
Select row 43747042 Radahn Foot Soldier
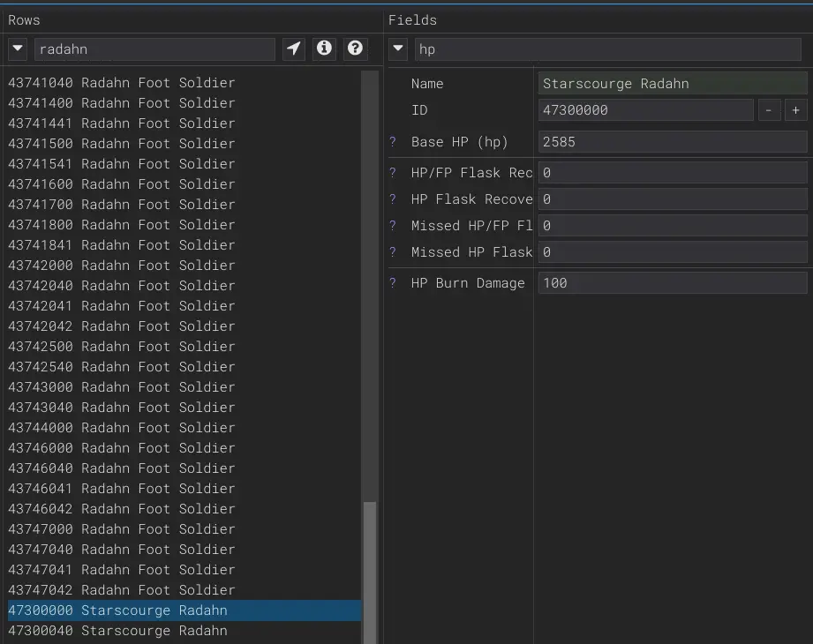pyautogui.click(x=184, y=589)
